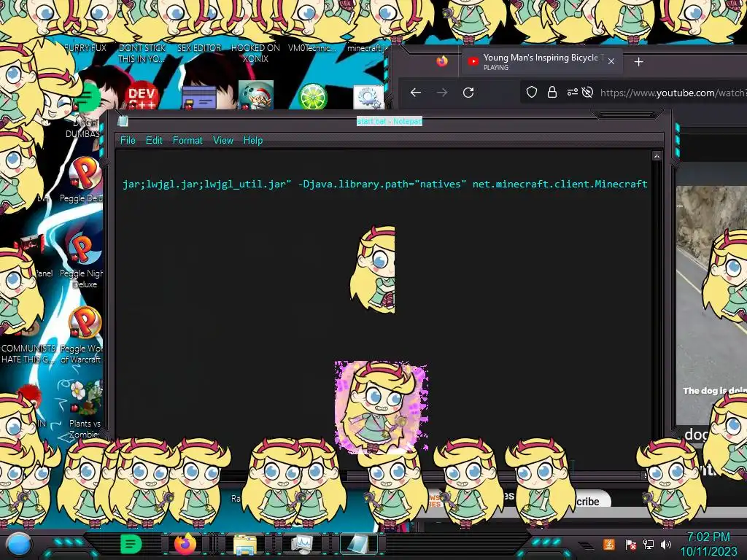Open the site permissions icon in address bar

point(572,93)
